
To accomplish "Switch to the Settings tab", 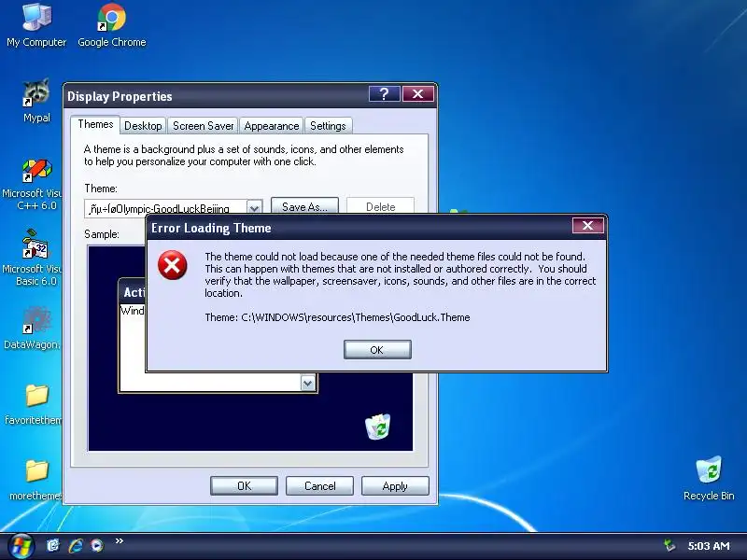I will (328, 126).
